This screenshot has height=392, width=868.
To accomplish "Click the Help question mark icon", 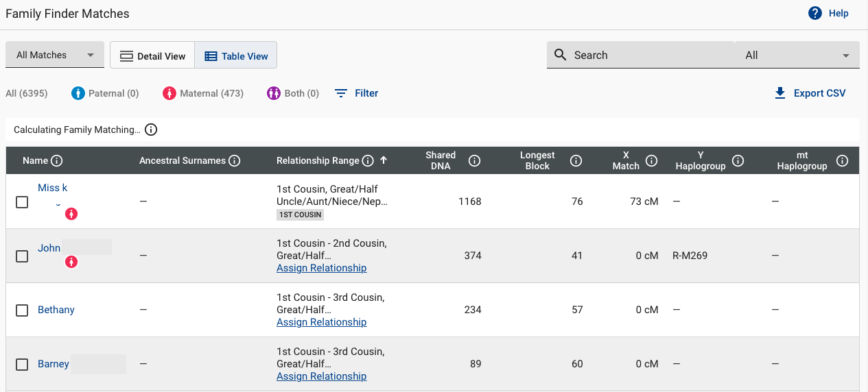I will click(814, 13).
